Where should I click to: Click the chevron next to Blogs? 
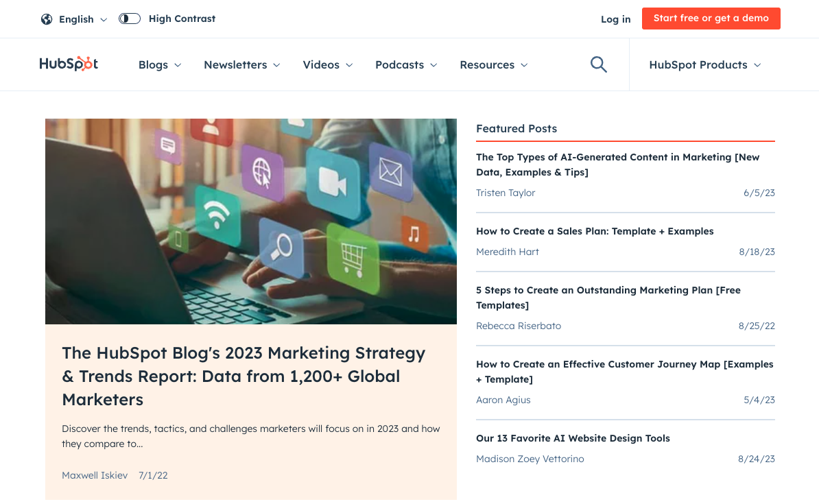[x=178, y=65]
